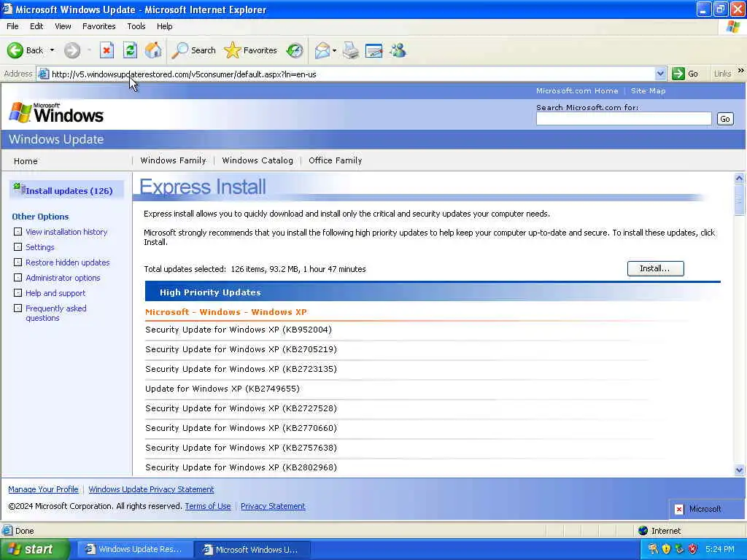This screenshot has height=560, width=747.
Task: Open the Back button history dropdown arrow
Action: [52, 50]
